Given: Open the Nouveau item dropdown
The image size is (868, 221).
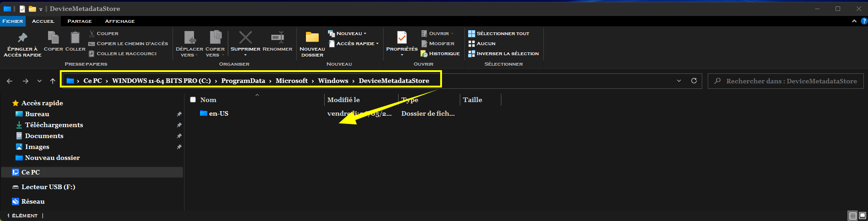Looking at the screenshot, I should pyautogui.click(x=347, y=33).
